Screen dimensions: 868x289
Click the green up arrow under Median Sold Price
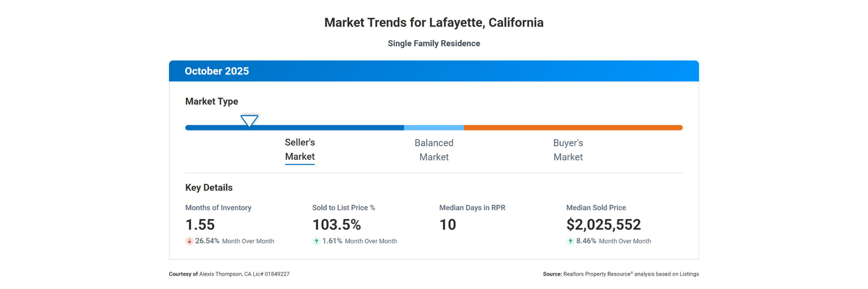(x=570, y=241)
